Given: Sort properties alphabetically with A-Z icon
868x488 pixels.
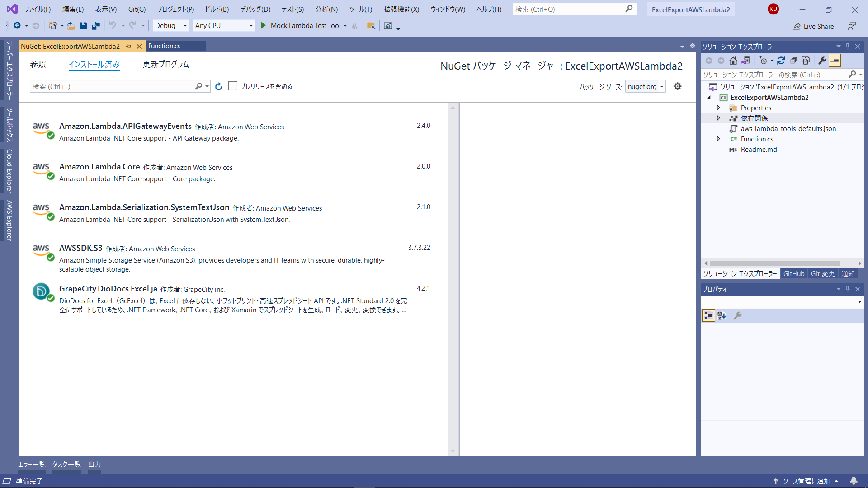Looking at the screenshot, I should click(x=722, y=315).
